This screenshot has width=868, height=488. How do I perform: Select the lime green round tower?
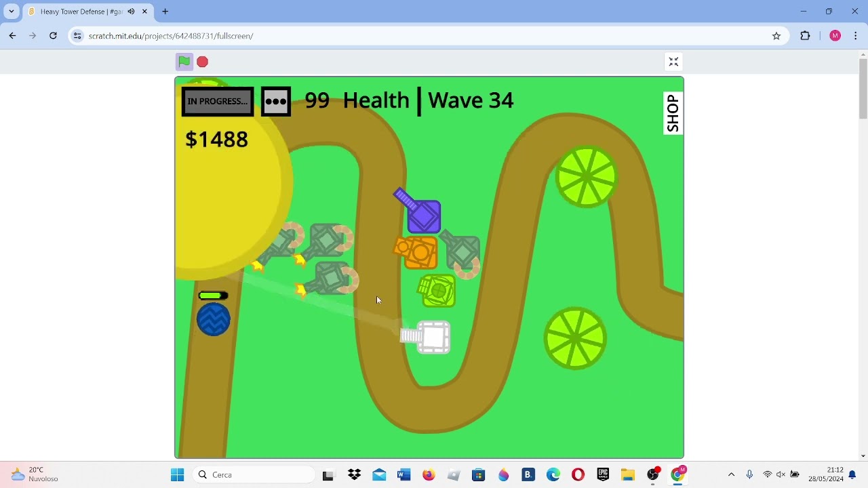pyautogui.click(x=437, y=291)
